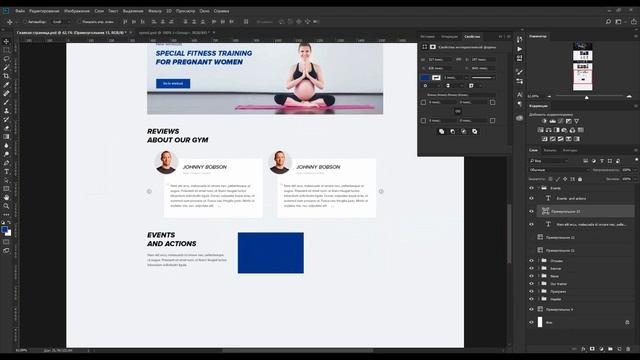Viewport: 640px width, 360px height.
Task: Toggle the show transform controls checkbox
Action: (79, 22)
